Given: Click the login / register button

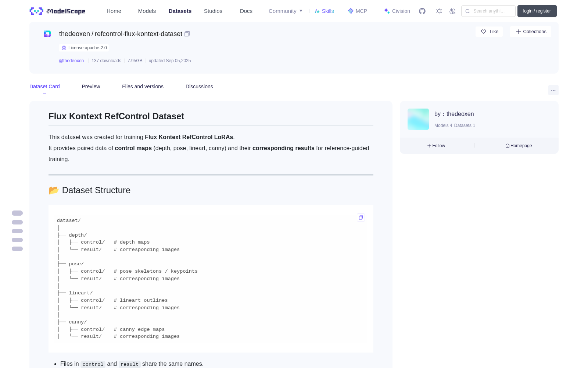Looking at the screenshot, I should pos(537,11).
